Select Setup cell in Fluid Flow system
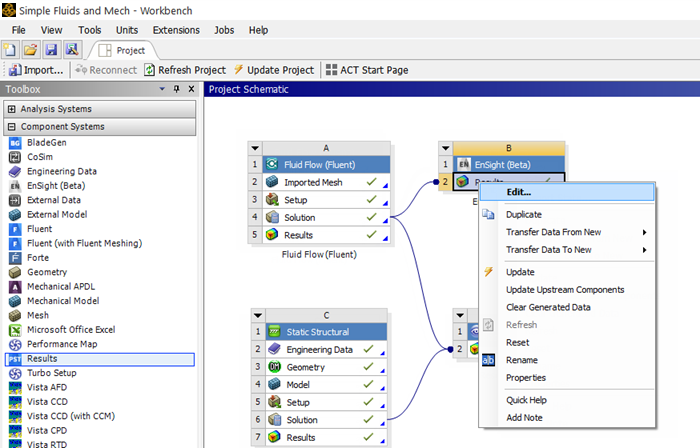Image resolution: width=700 pixels, height=448 pixels. (x=326, y=200)
